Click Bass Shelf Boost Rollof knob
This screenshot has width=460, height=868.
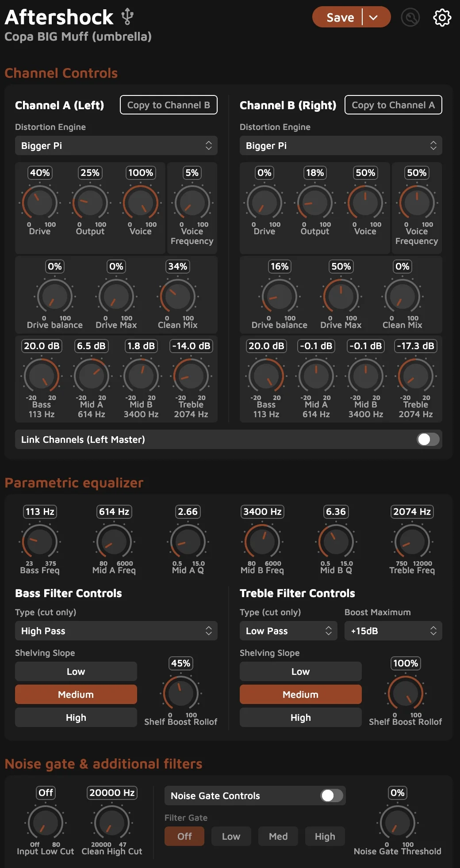tap(181, 693)
